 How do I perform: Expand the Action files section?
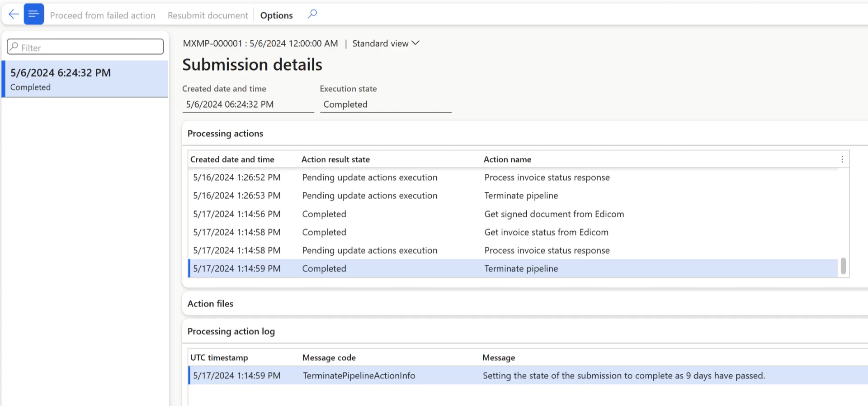(x=210, y=304)
